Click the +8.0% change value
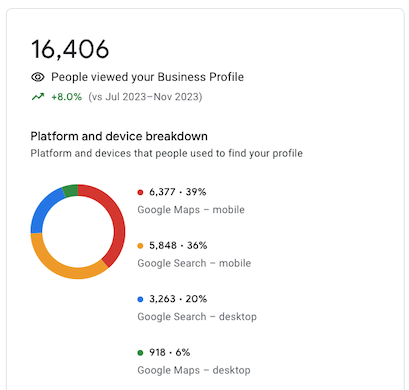Screen dimensions: 409x390 (x=66, y=97)
